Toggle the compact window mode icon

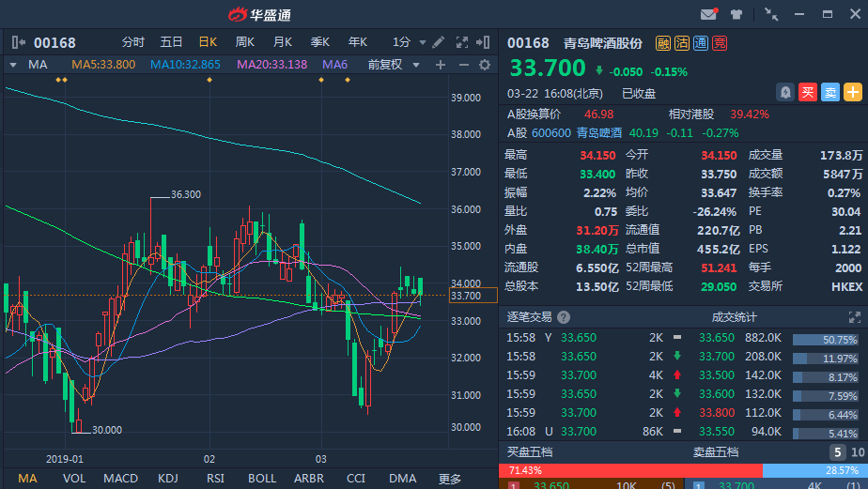[771, 14]
